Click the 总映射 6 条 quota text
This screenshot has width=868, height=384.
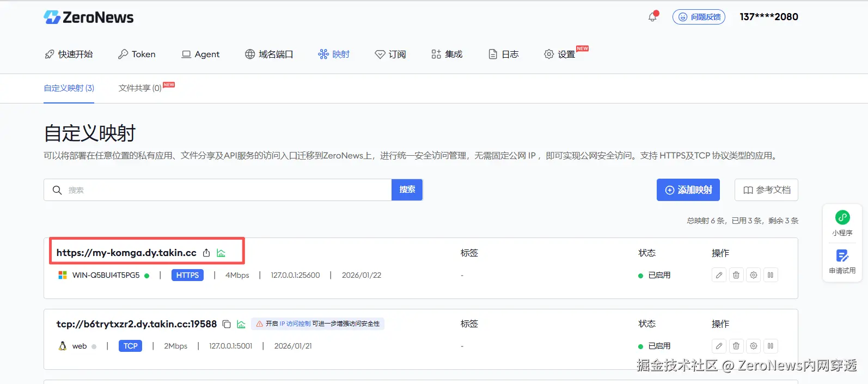706,221
